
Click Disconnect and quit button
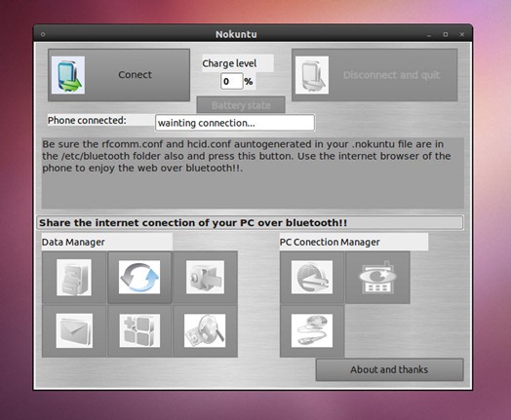tap(374, 75)
